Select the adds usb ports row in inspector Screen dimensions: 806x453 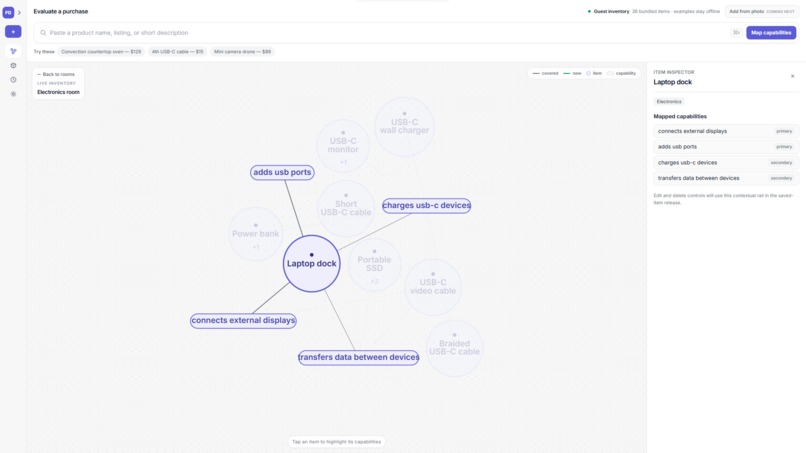pos(726,147)
